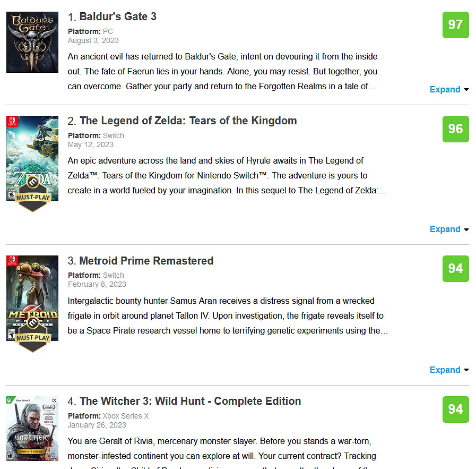This screenshot has height=469, width=476.
Task: Click the 94 score badge for Metroid Prime Remastered
Action: (456, 269)
